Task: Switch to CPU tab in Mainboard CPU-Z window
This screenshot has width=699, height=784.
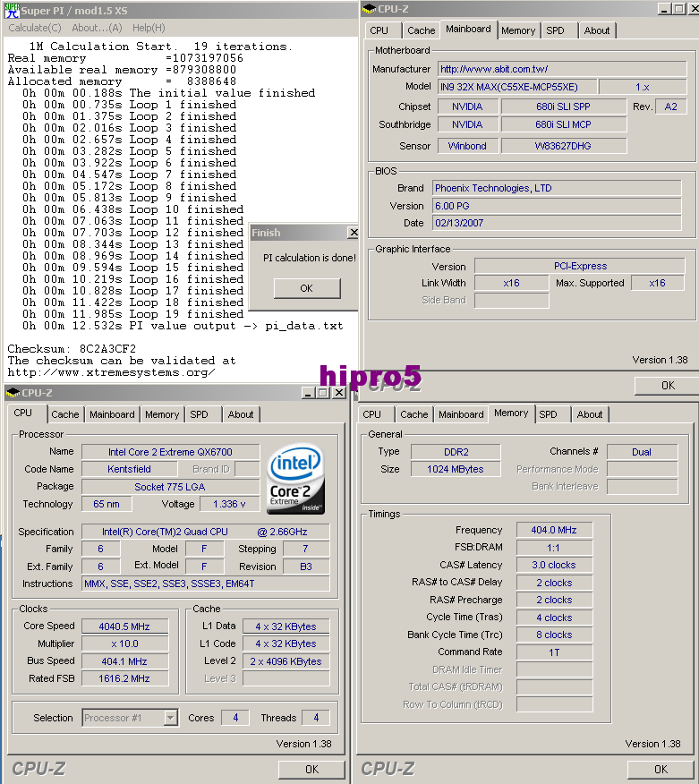Action: pos(379,30)
